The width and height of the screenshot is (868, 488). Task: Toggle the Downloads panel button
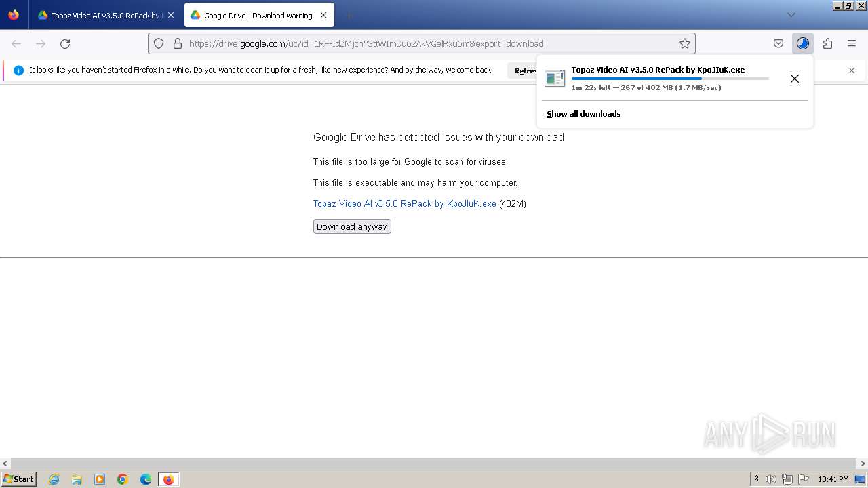[803, 43]
